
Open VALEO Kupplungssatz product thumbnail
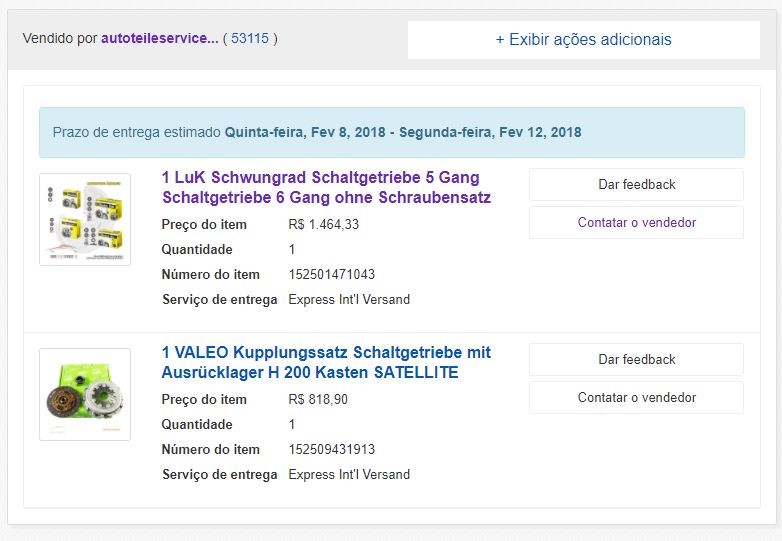click(85, 394)
